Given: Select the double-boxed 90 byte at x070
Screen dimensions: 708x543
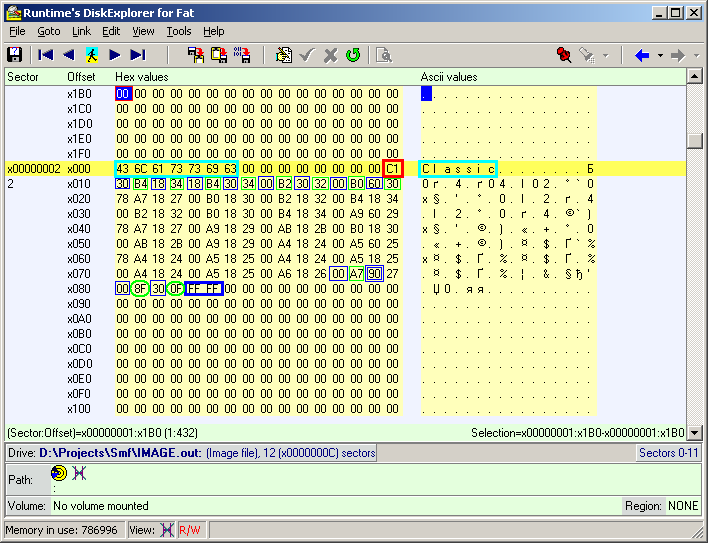Looking at the screenshot, I should coord(374,274).
